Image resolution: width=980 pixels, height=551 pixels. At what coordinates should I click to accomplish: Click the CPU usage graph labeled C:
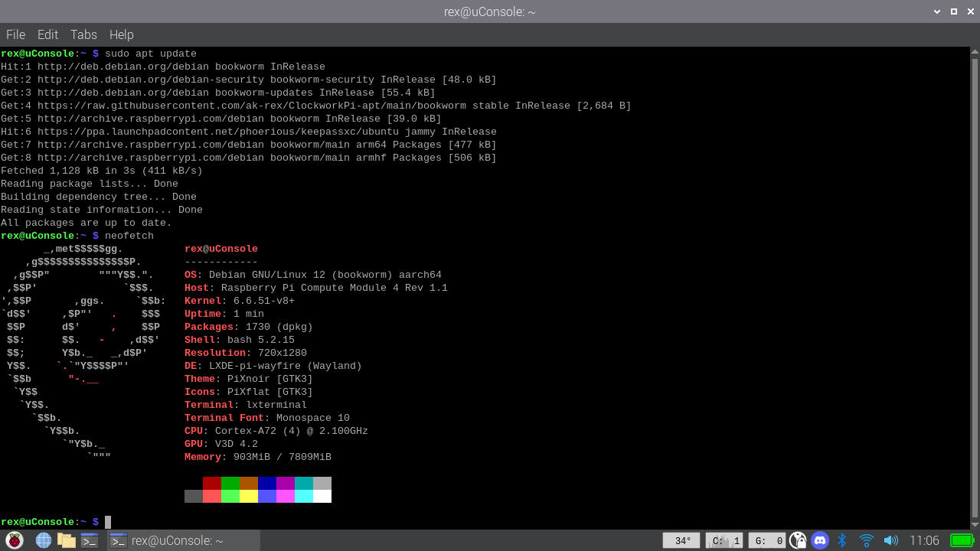click(x=724, y=540)
